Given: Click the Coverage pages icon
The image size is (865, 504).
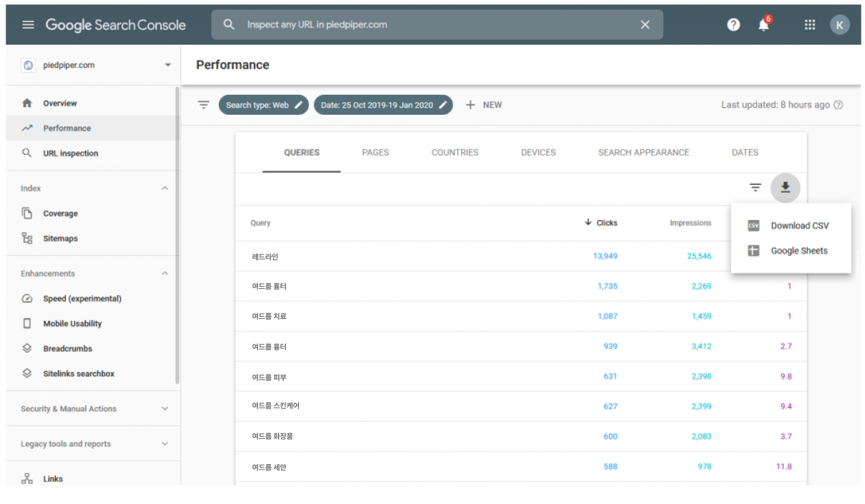Looking at the screenshot, I should pyautogui.click(x=27, y=213).
